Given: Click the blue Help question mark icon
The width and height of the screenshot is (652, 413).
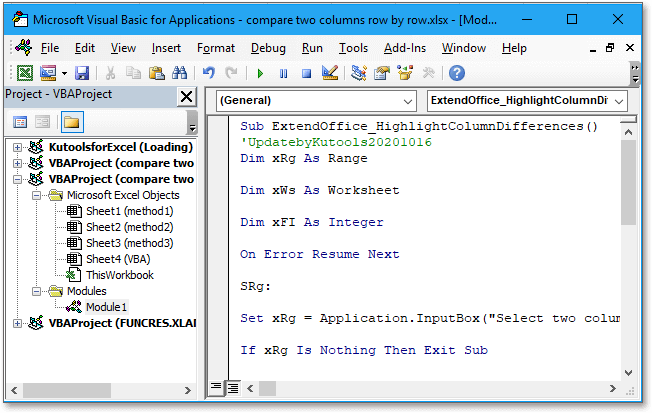Looking at the screenshot, I should pos(457,73).
